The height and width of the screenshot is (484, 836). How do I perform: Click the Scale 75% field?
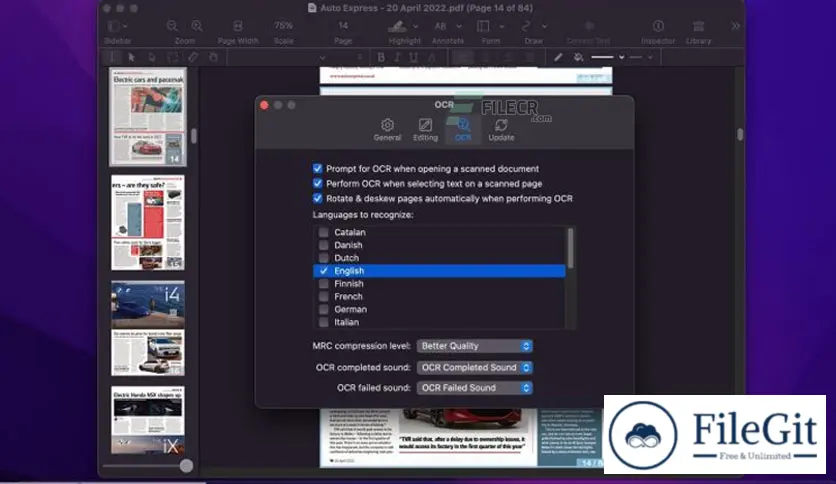point(283,26)
